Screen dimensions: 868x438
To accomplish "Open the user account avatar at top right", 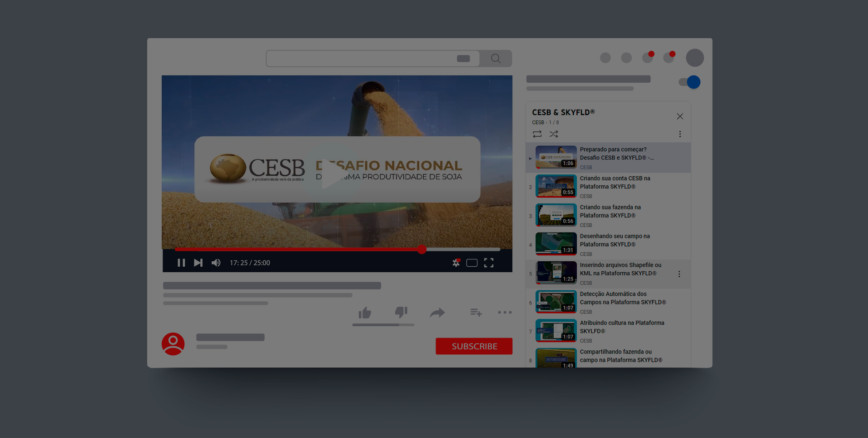I will 695,58.
